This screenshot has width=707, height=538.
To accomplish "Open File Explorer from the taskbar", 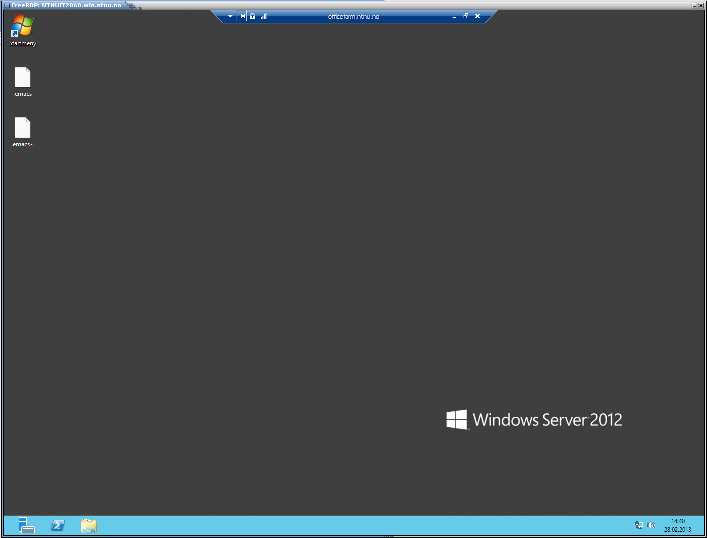I will click(88, 525).
